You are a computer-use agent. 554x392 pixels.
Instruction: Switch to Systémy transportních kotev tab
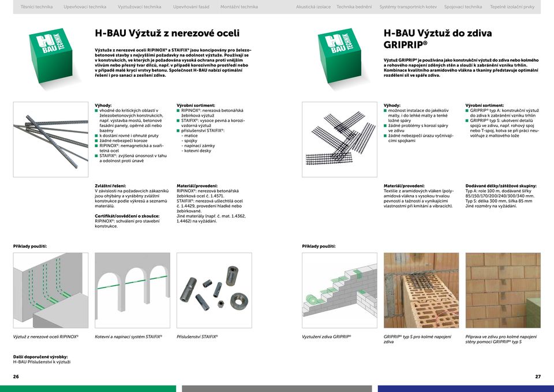tap(408, 7)
